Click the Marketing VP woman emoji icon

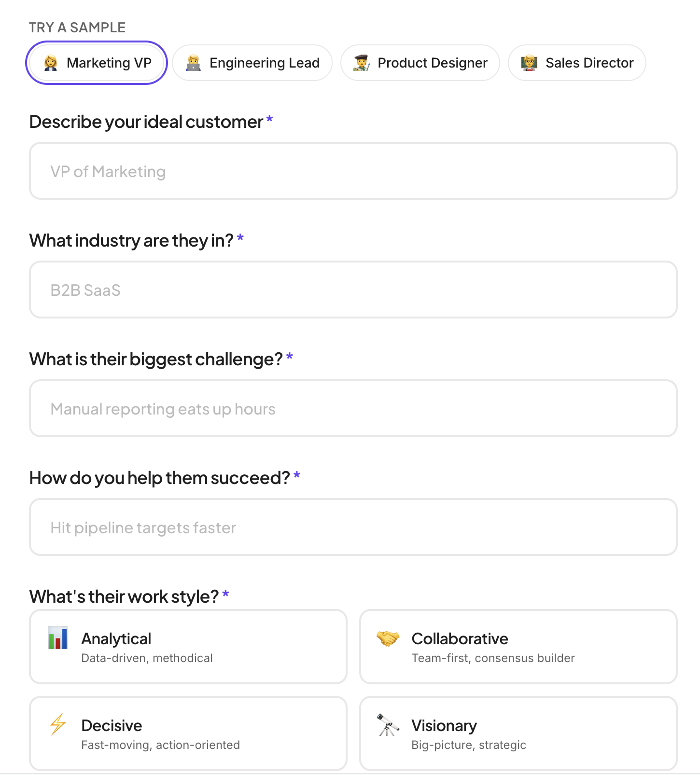coord(51,63)
